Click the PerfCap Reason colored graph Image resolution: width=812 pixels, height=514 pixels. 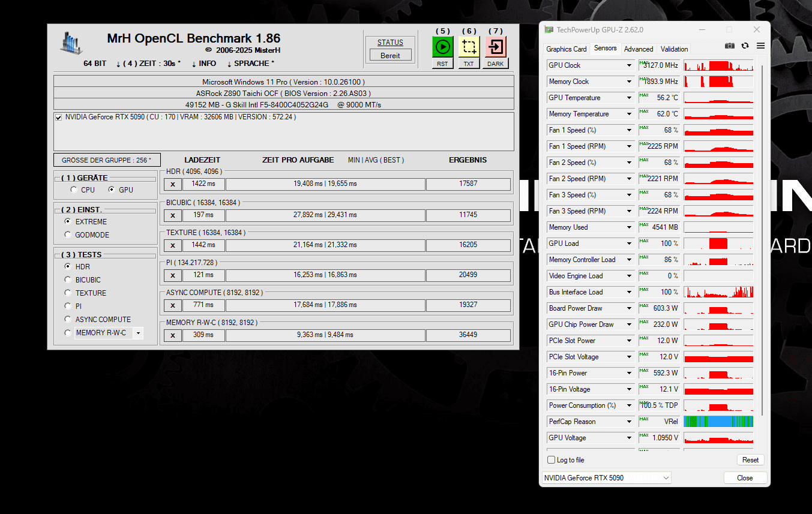tap(718, 422)
